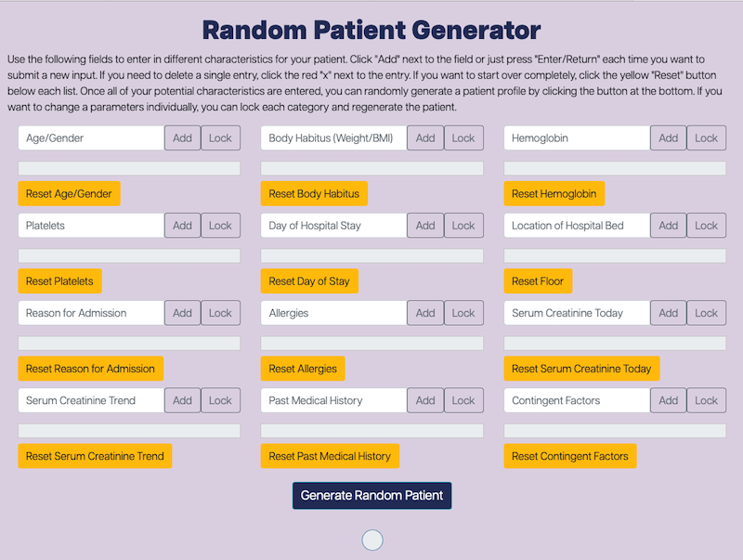Select the Day of Hospital Stay field
Screen dimensions: 743x560
[333, 226]
